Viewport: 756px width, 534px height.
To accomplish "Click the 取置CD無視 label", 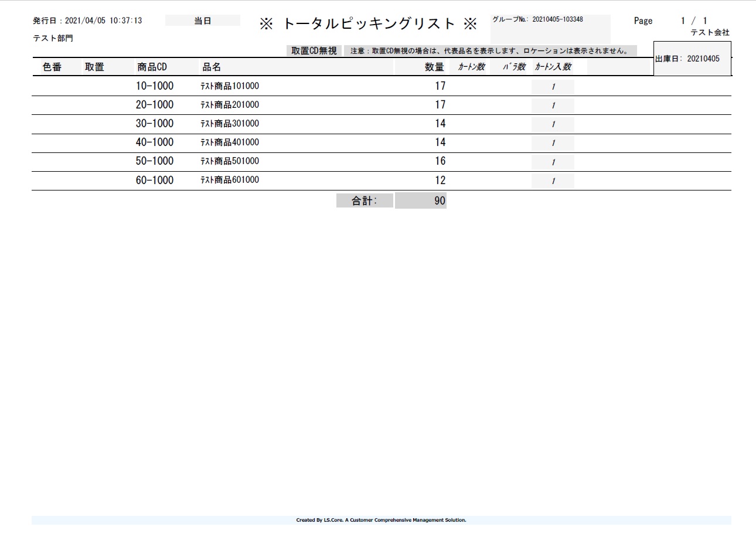I will pos(314,51).
